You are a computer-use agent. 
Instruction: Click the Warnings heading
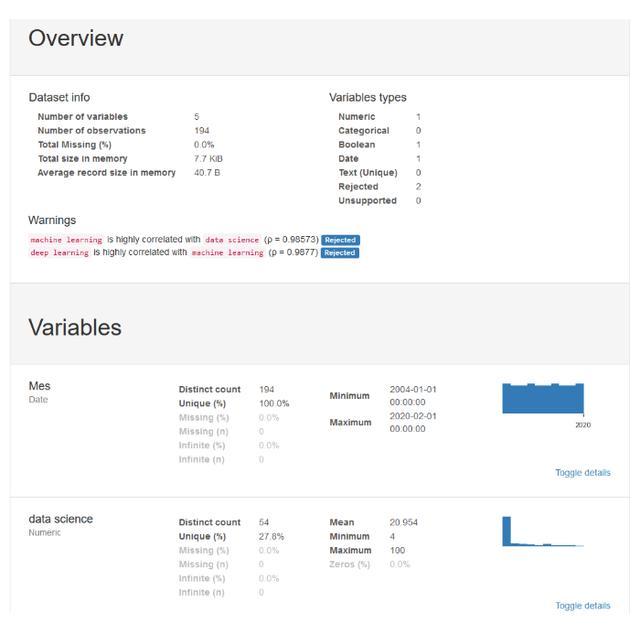coord(52,220)
